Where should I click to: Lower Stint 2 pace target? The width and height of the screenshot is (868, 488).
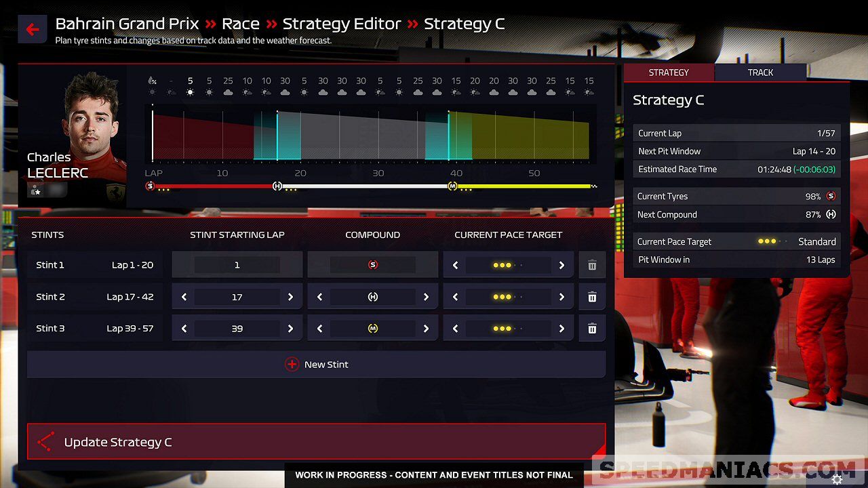tap(455, 297)
